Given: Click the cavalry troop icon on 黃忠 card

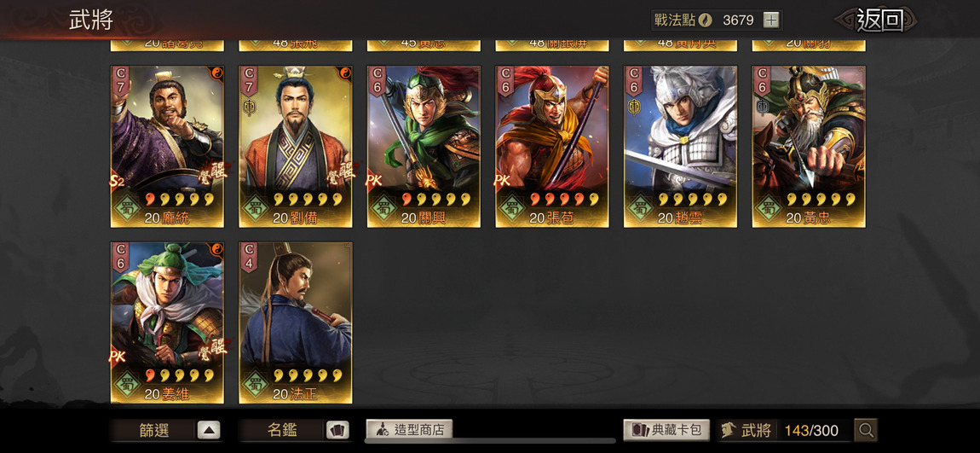Looking at the screenshot, I should [761, 107].
